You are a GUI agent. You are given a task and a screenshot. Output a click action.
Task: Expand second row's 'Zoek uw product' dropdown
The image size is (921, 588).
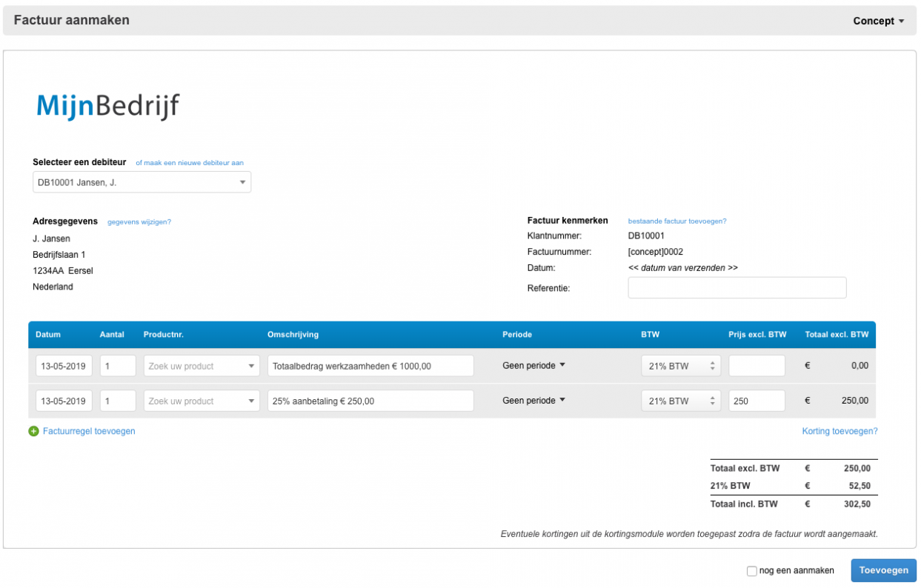[x=202, y=401]
